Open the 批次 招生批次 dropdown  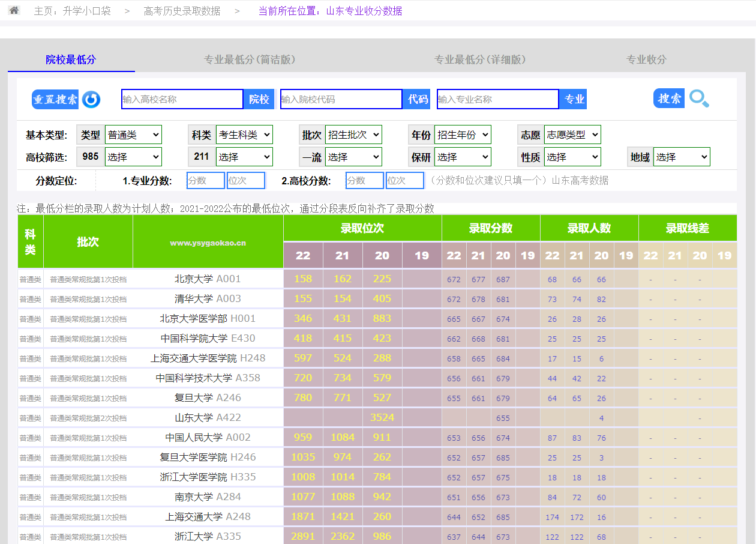[353, 135]
